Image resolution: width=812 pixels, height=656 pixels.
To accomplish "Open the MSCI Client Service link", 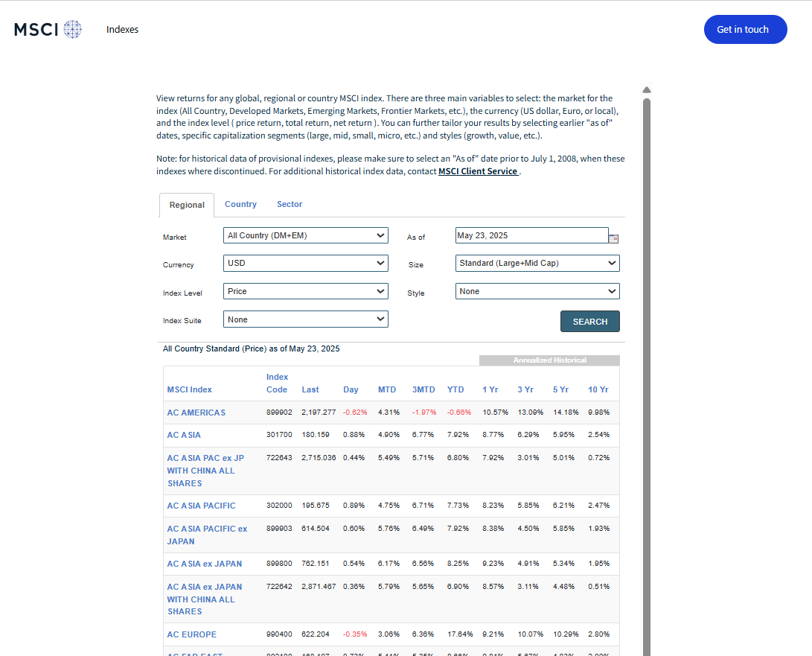I will pos(478,171).
